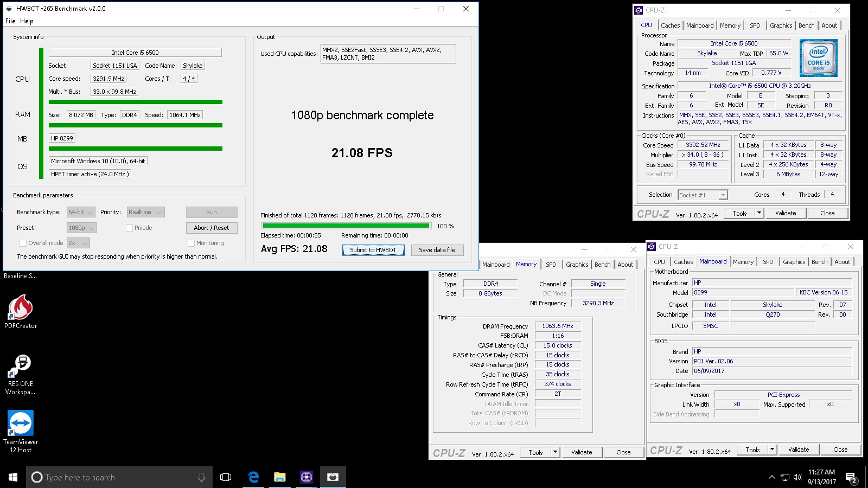This screenshot has height=488, width=868.
Task: Open the network status tray icon
Action: click(785, 477)
